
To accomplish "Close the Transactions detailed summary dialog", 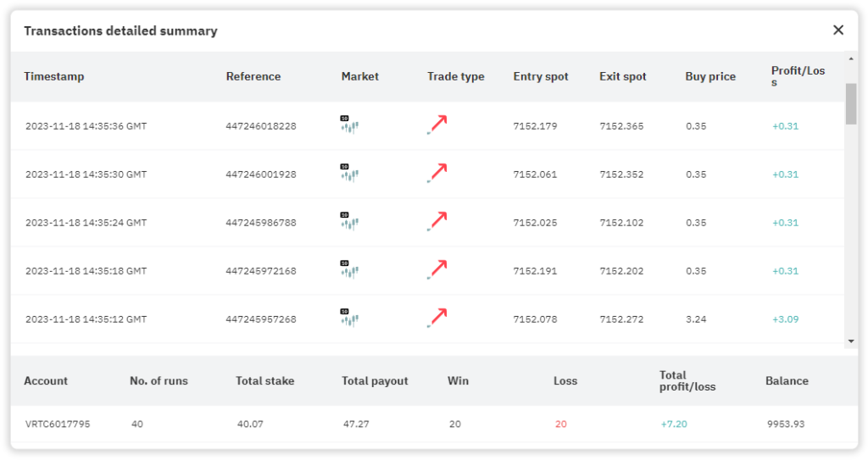I will pyautogui.click(x=838, y=30).
